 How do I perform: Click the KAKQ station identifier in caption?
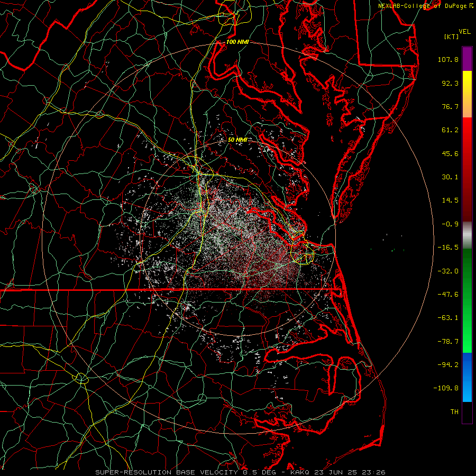[x=300, y=472]
